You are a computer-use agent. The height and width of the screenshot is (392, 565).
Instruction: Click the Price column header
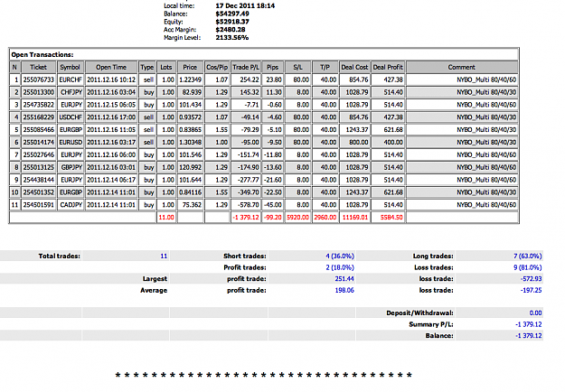[190, 67]
